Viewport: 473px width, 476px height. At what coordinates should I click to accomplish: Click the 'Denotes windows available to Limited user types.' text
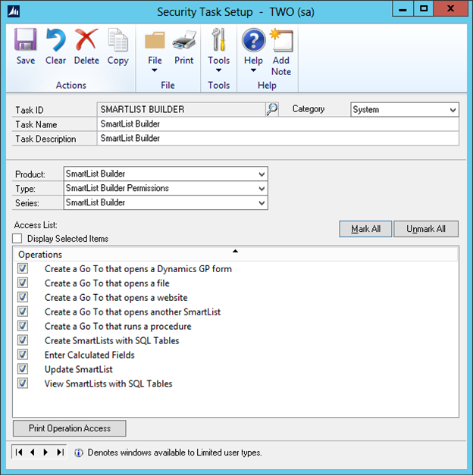coord(174,453)
